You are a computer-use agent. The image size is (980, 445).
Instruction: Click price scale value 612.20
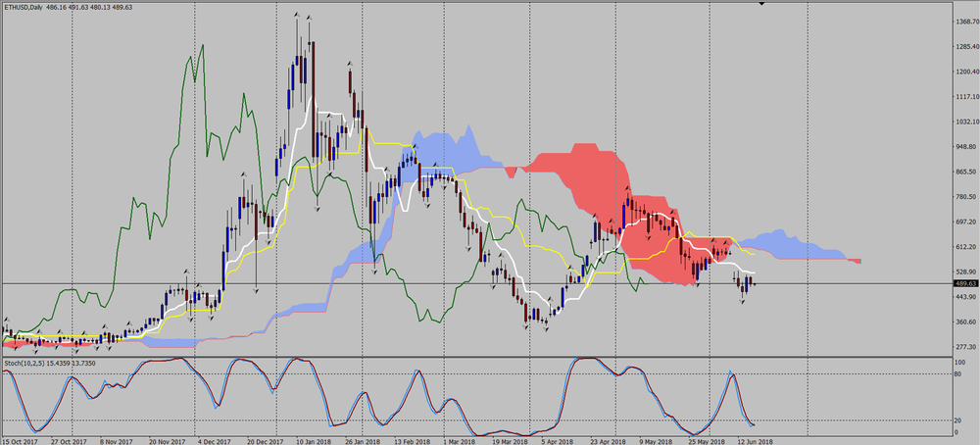click(966, 247)
